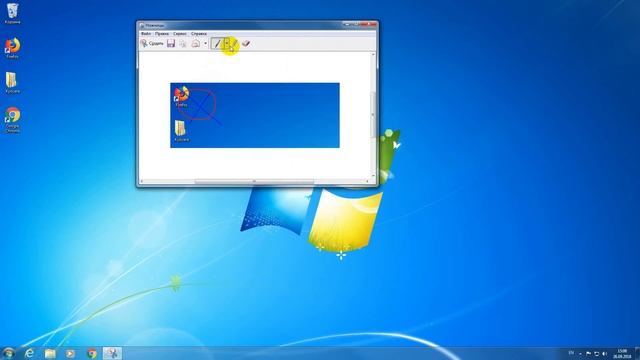
Task: Close the Snipping Tool window
Action: point(369,24)
